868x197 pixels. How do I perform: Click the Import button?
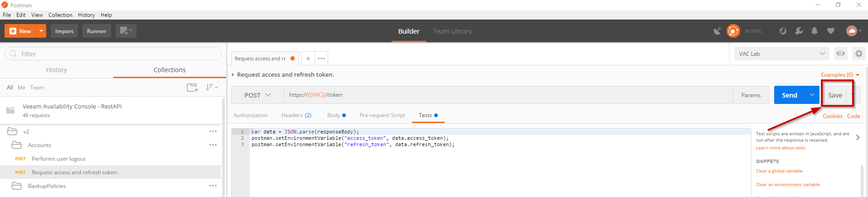pos(64,31)
